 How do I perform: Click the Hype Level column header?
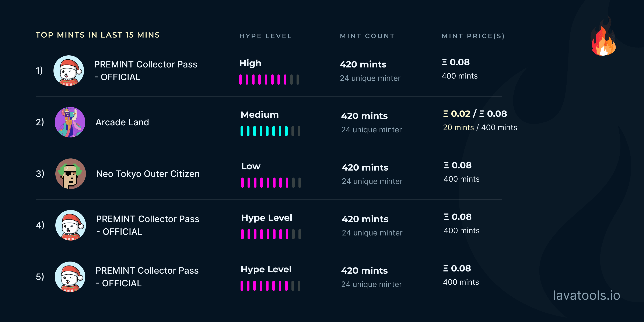[266, 36]
